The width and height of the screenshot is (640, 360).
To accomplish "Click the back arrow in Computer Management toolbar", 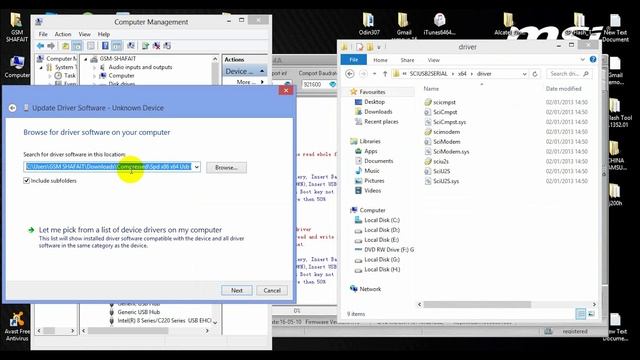I will [40, 46].
